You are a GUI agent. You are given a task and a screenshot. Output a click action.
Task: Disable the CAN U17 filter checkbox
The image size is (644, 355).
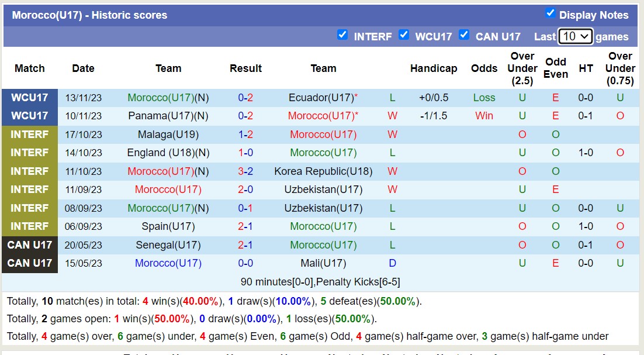(x=464, y=35)
